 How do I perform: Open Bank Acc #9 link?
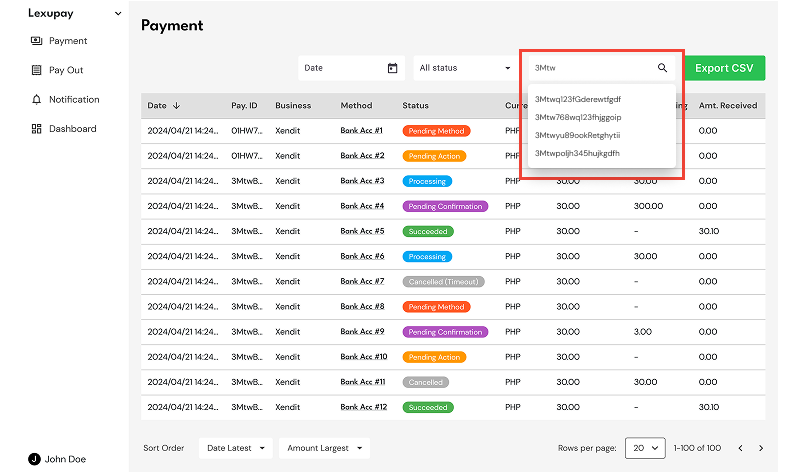pos(362,331)
